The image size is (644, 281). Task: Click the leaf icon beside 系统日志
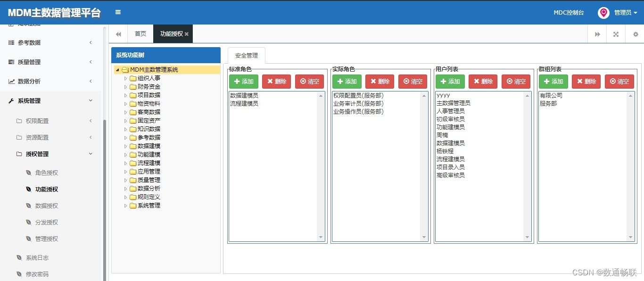19,257
